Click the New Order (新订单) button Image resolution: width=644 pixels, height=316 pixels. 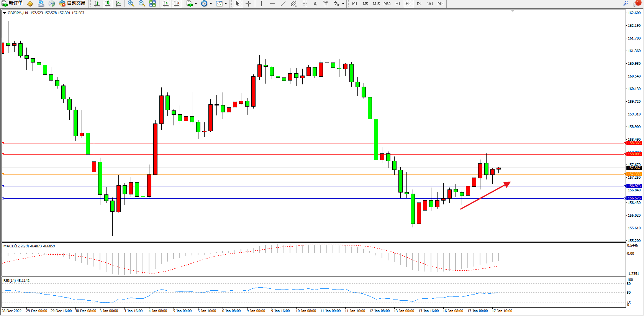12,3
